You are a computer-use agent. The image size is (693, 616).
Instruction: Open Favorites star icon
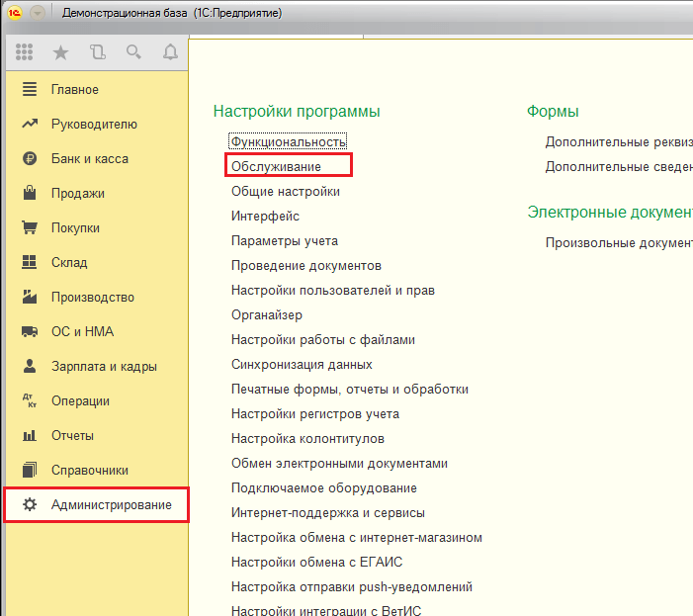tap(61, 51)
